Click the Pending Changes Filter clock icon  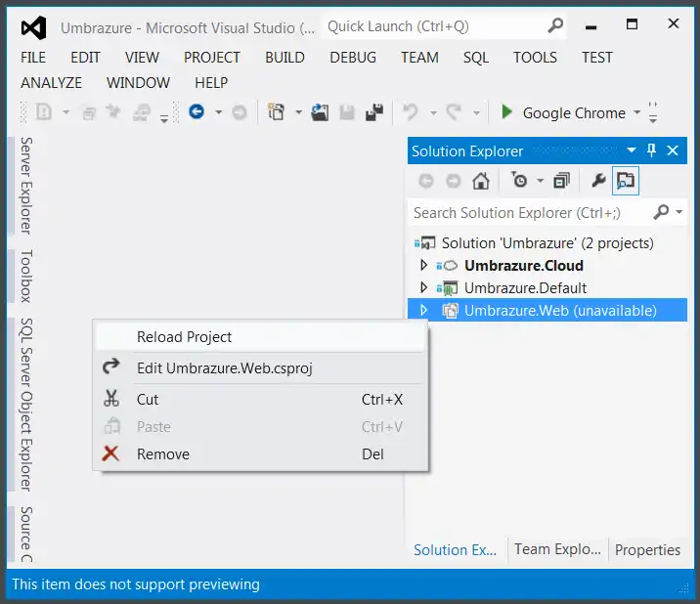(x=519, y=180)
